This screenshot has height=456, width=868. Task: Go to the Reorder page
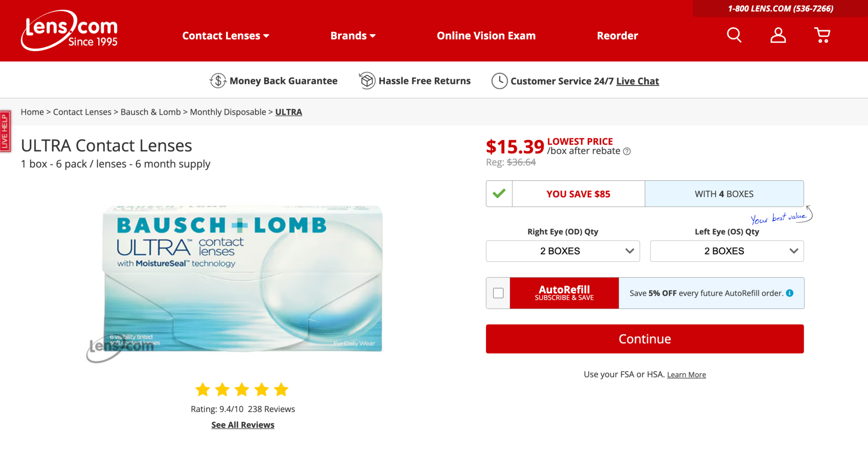(x=617, y=36)
